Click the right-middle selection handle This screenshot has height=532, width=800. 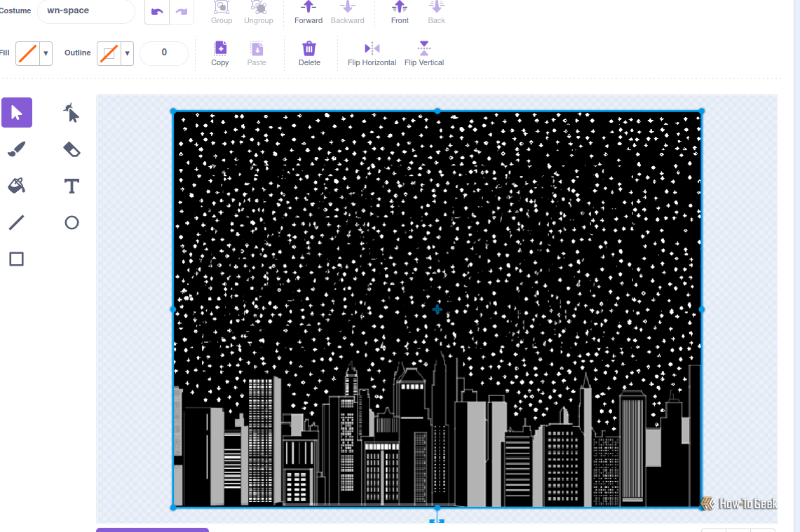pyautogui.click(x=702, y=309)
